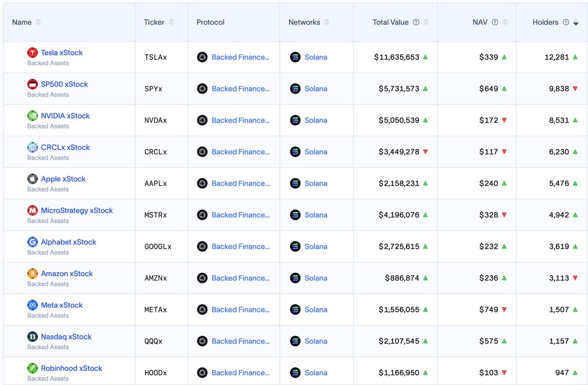Click the Alphabet Google logo icon

(x=33, y=242)
